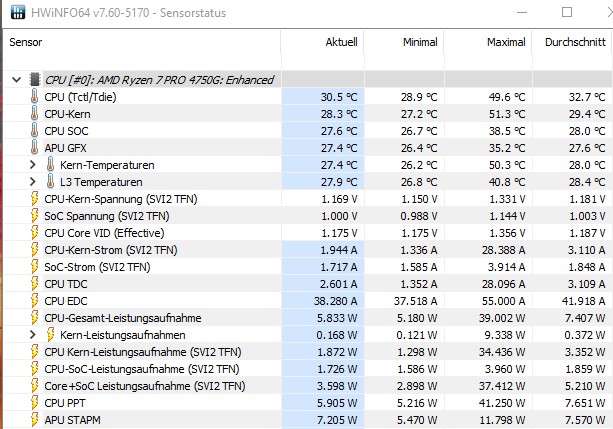Select CPU Core VID (Effective) row label
Viewport: 613px width, 429px height.
[104, 233]
